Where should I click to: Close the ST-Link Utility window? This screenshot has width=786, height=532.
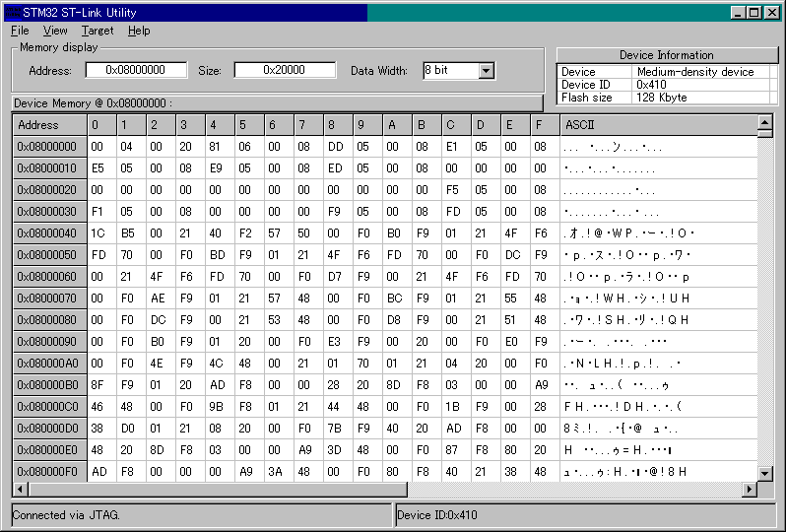pyautogui.click(x=772, y=13)
